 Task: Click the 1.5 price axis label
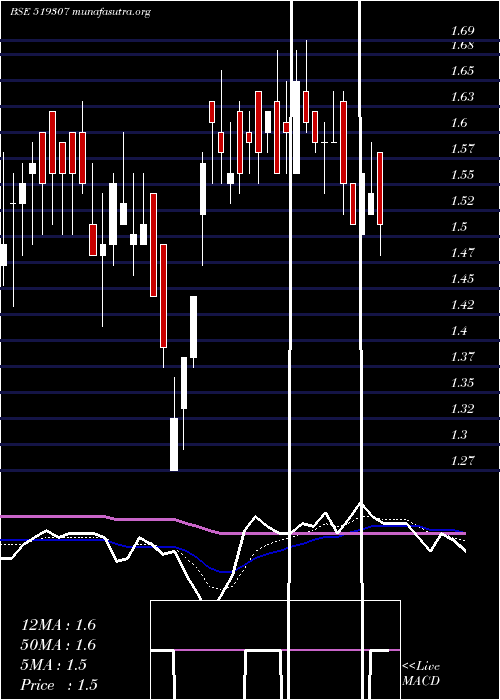pos(459,226)
